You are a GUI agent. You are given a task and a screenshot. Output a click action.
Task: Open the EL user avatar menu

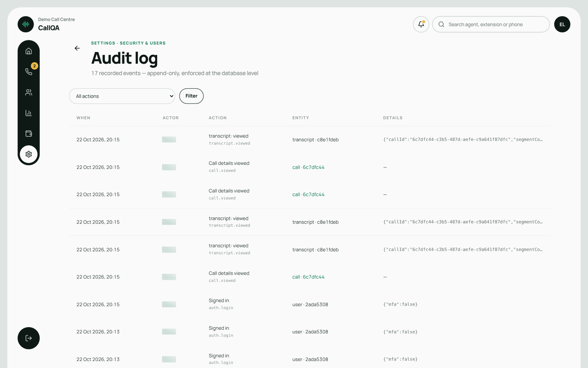(x=562, y=24)
